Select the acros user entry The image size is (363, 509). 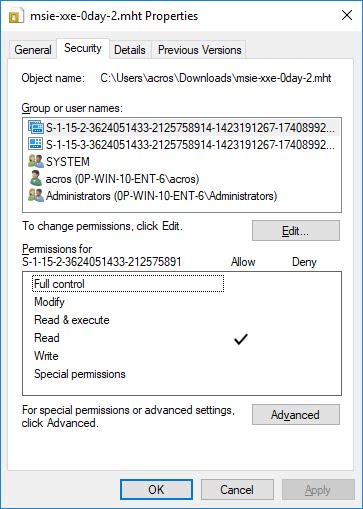[x=182, y=179]
